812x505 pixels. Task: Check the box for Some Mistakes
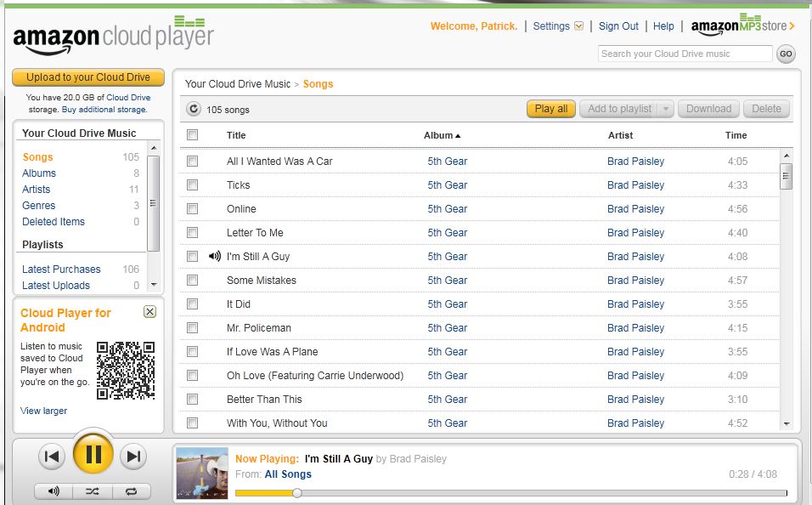pos(192,281)
